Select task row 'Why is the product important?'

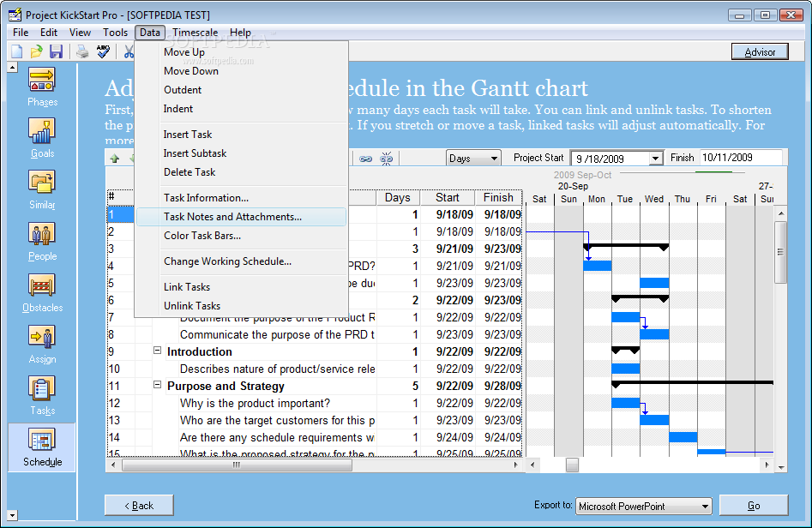click(255, 403)
